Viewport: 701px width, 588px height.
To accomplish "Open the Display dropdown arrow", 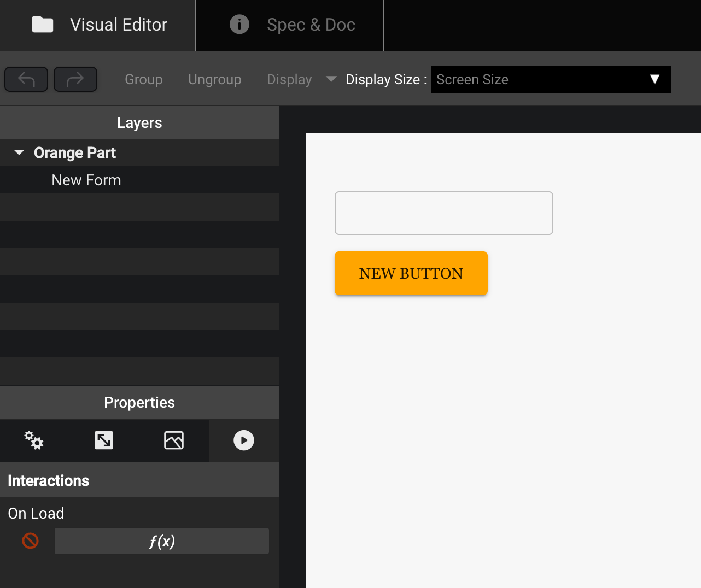I will (x=331, y=79).
